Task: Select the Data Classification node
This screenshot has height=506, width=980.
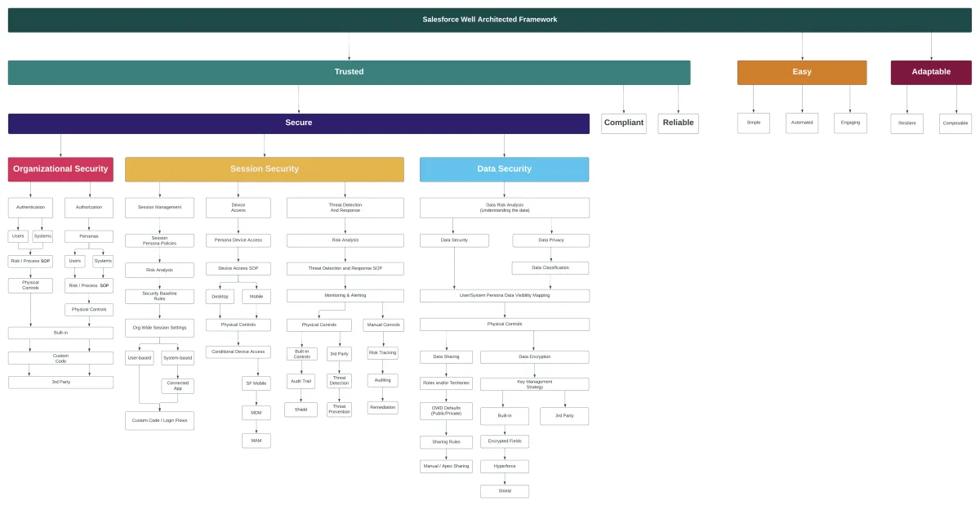Action: pos(550,268)
